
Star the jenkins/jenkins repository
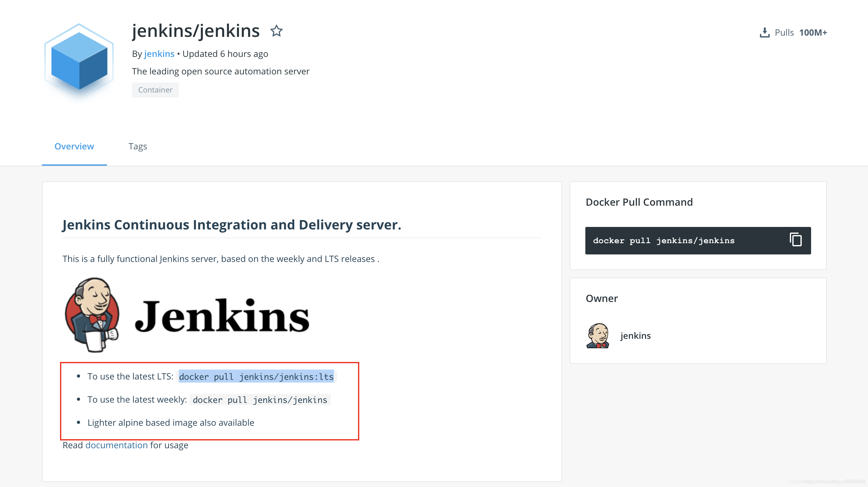click(276, 31)
